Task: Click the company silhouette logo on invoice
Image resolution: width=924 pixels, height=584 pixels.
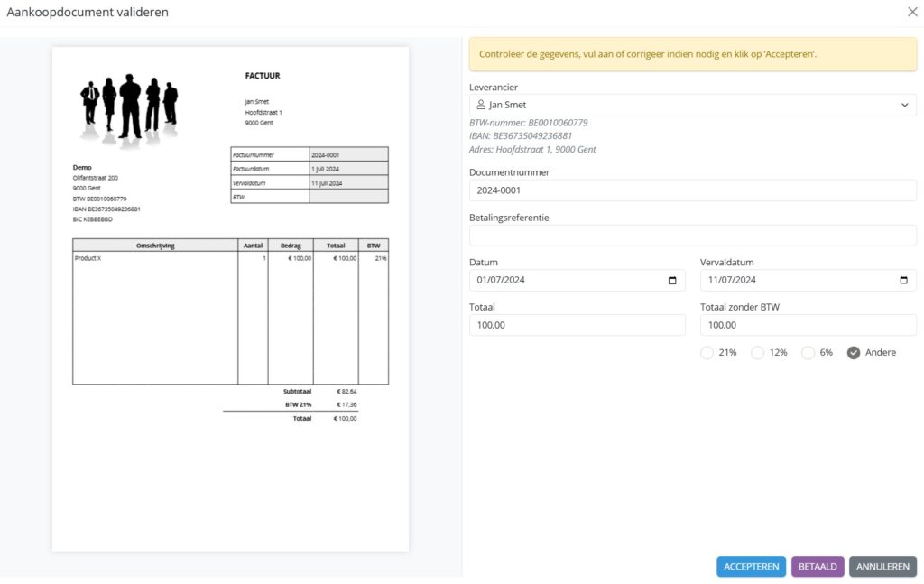Action: [129, 107]
